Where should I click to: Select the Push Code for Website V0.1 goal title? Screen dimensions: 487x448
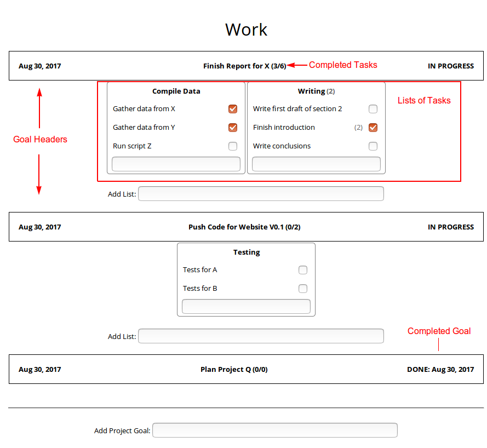pyautogui.click(x=244, y=227)
